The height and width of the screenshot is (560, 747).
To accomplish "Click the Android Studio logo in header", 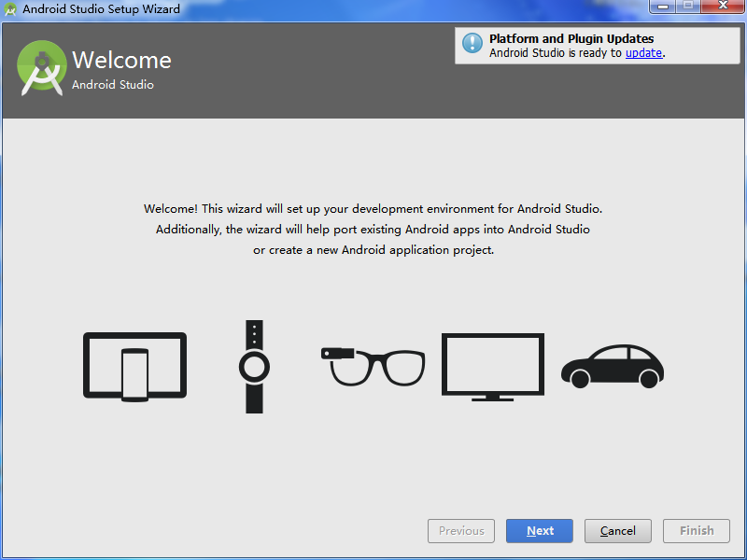I will 41,68.
